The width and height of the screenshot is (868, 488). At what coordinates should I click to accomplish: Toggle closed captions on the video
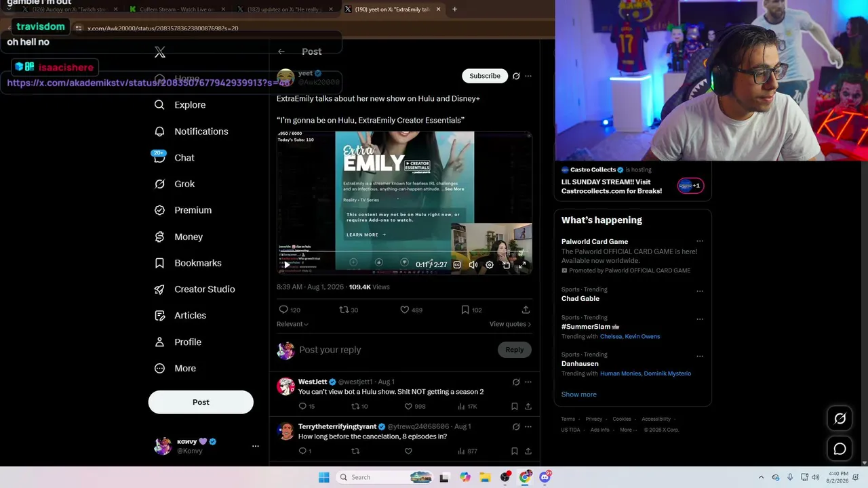[x=457, y=265]
